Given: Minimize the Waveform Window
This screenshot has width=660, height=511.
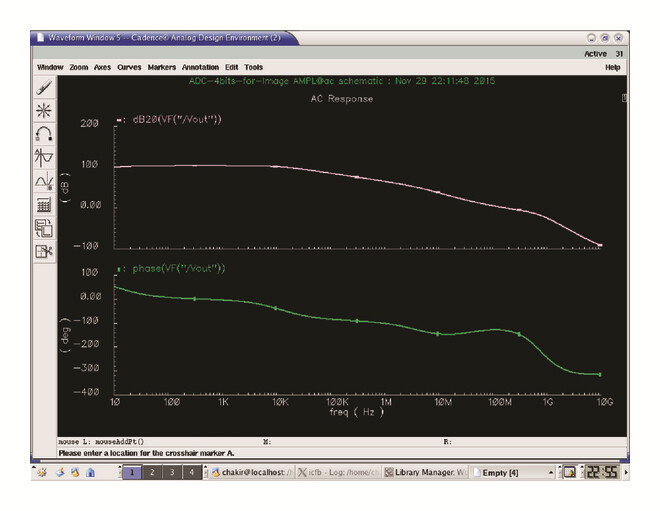Looking at the screenshot, I should (x=591, y=38).
